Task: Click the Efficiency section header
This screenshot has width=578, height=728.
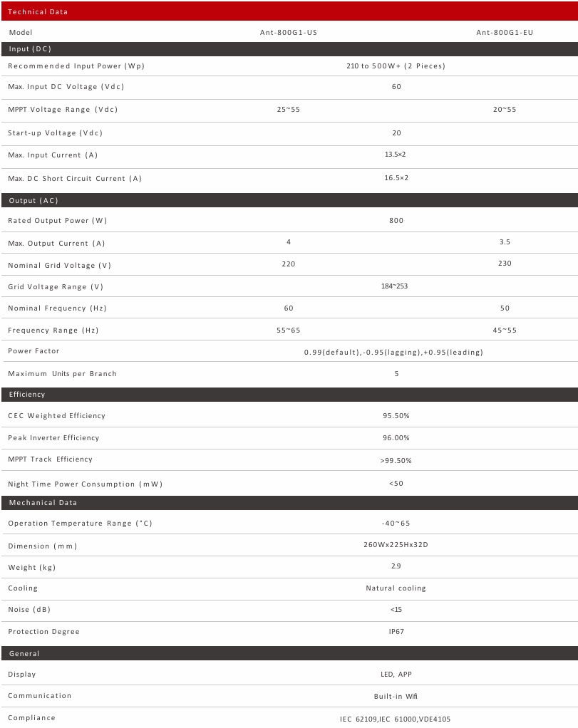Action: point(27,395)
